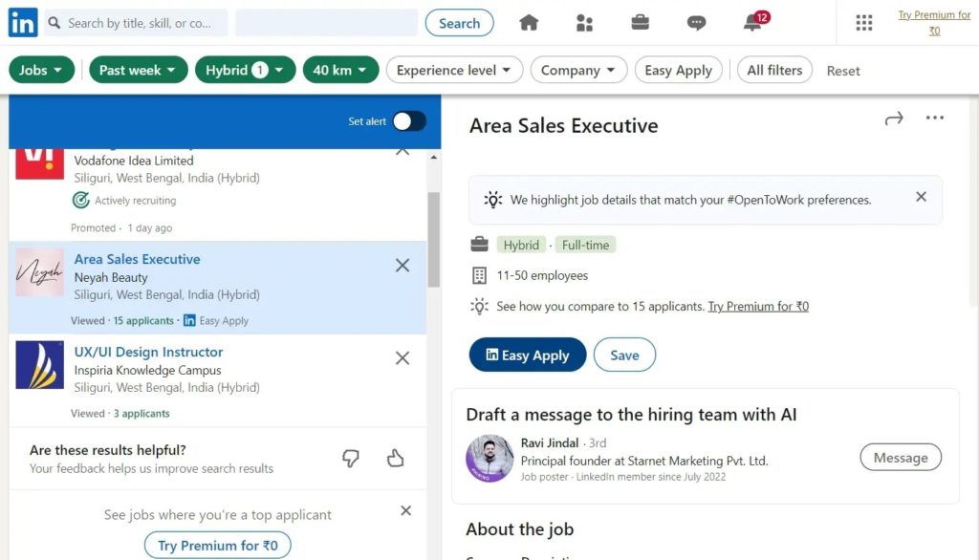
Task: Open the Past week date filter
Action: pos(138,69)
